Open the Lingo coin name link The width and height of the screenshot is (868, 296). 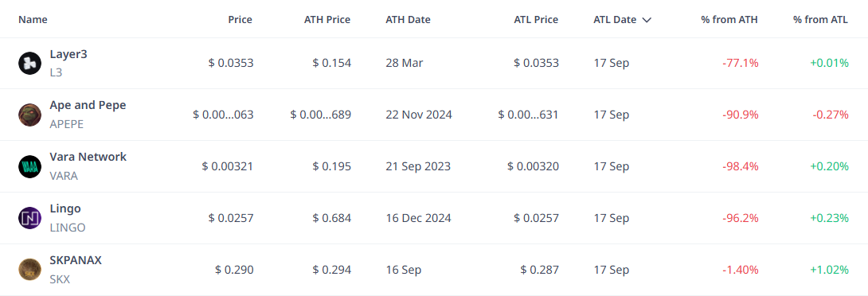[65, 208]
